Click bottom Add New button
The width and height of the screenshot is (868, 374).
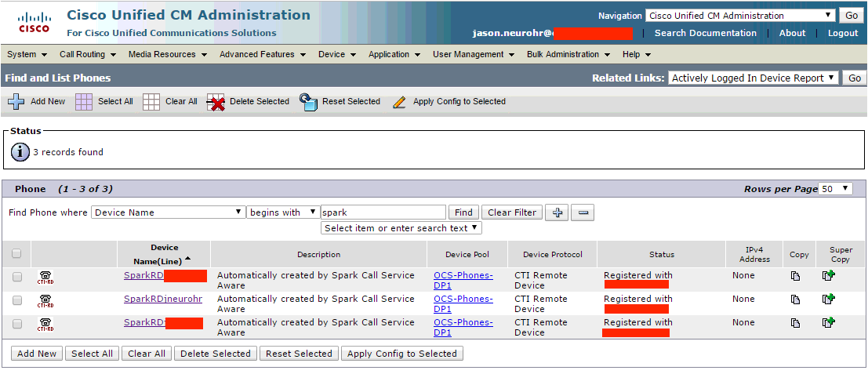37,354
